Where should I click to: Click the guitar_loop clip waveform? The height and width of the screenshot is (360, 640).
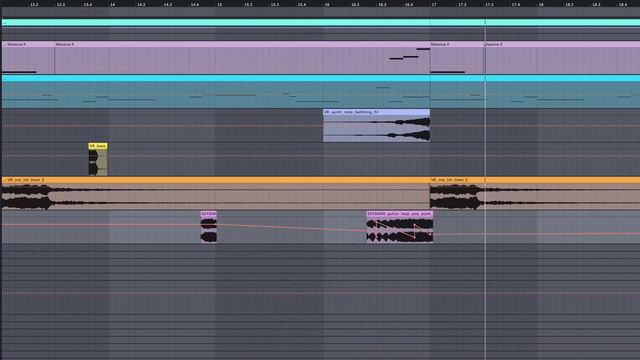point(400,230)
